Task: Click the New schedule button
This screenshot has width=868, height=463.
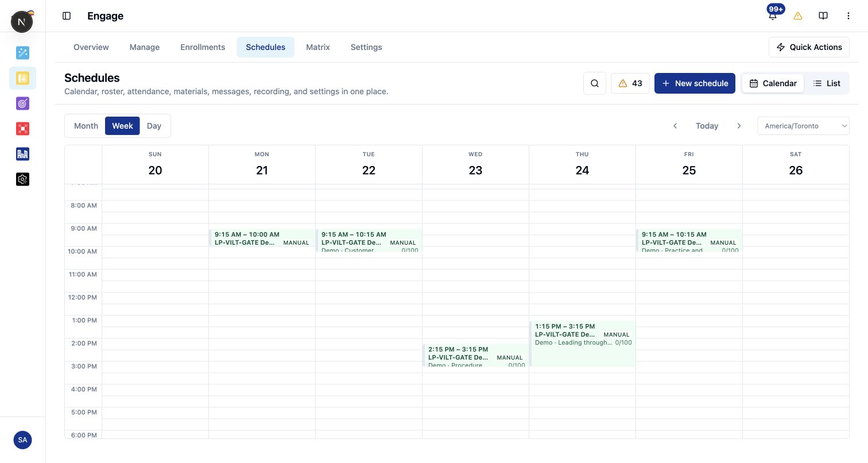Action: point(695,83)
